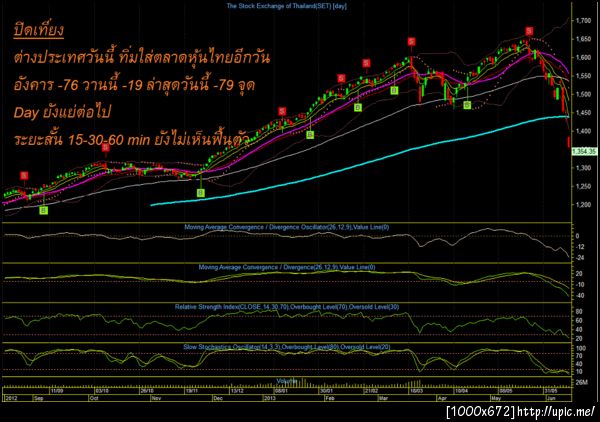Select the red S sell marker at the January 2013 peak
This screenshot has height=422, width=600.
pos(282,111)
